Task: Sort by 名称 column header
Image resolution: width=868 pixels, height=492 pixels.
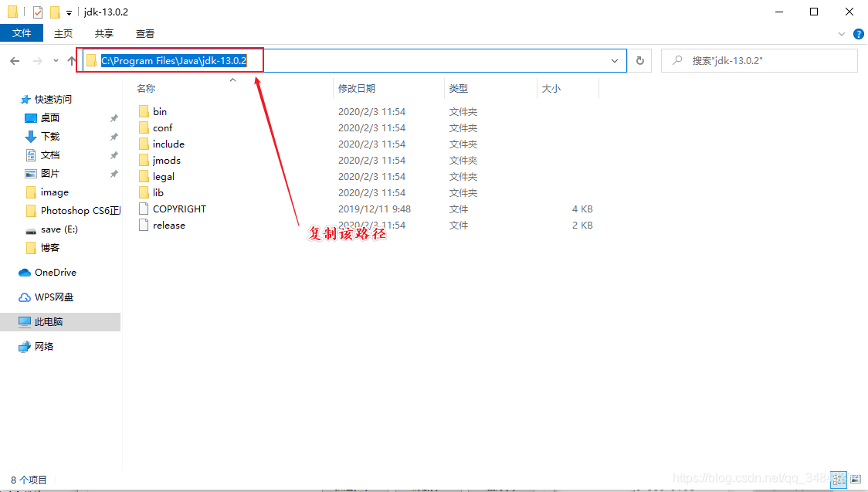Action: (146, 89)
